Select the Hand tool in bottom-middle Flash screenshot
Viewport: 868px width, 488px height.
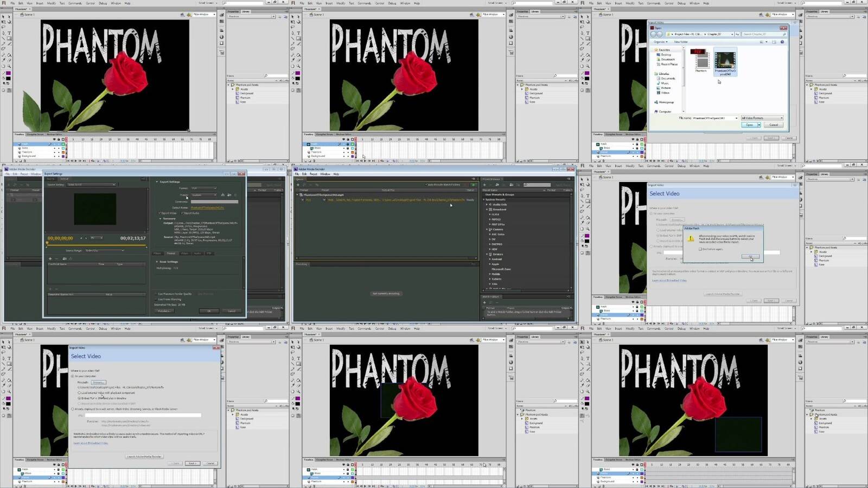pyautogui.click(x=293, y=391)
